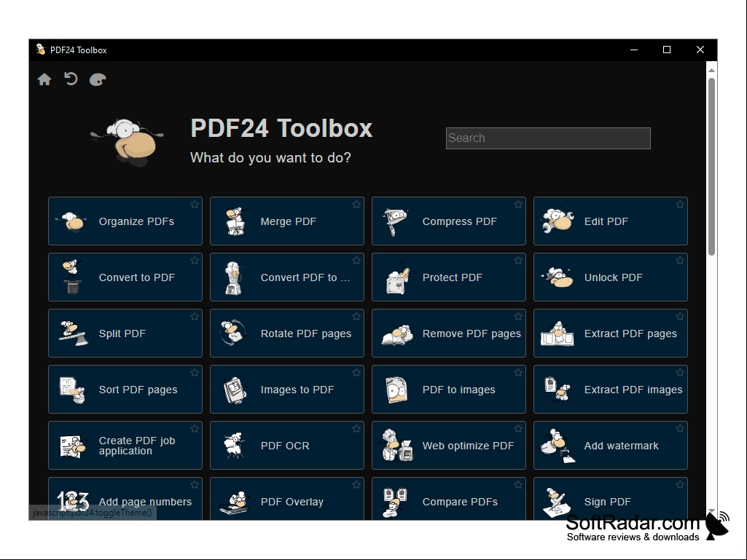Select the Organize PDFs label
Viewport: 747px width, 560px height.
pyautogui.click(x=136, y=221)
